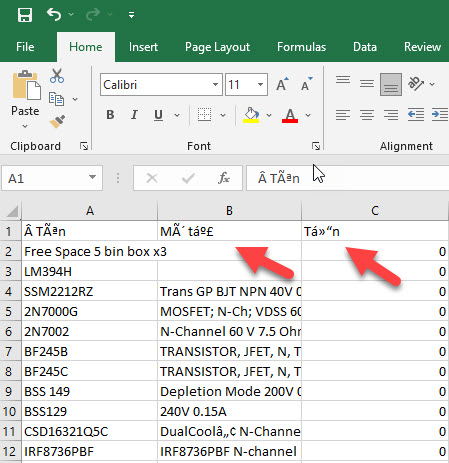Screen dimensions: 449x463
Task: Expand the Orientation dropdown arrow
Action: click(x=432, y=84)
